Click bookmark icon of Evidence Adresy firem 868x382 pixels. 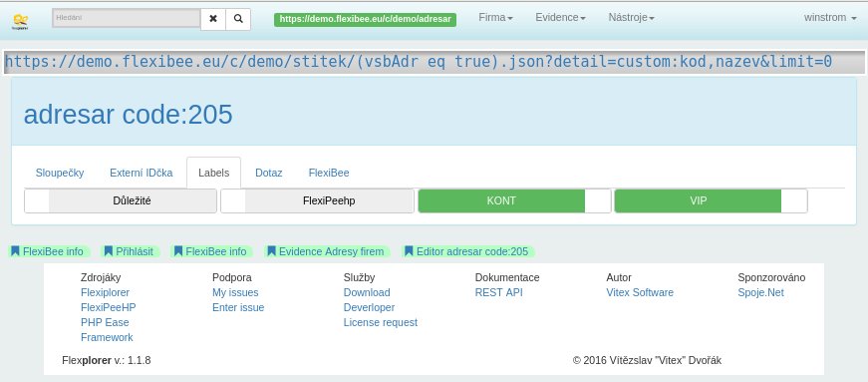pyautogui.click(x=271, y=251)
